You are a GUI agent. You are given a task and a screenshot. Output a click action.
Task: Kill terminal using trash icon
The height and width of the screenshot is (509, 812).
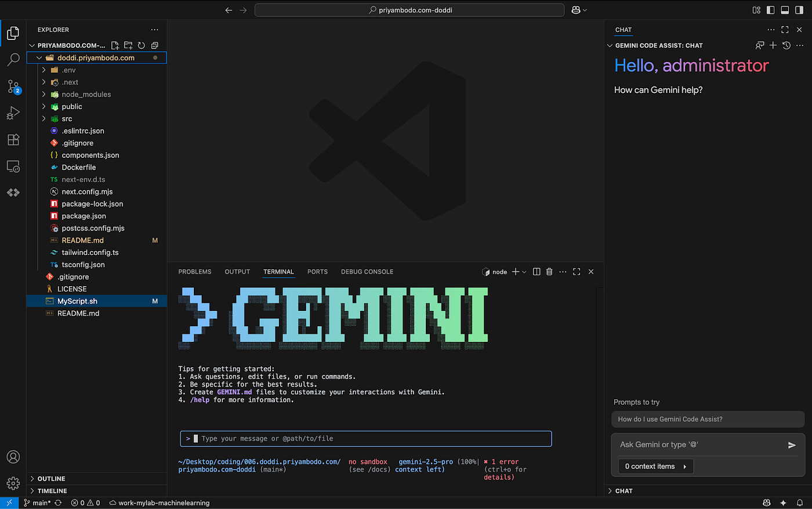point(549,272)
